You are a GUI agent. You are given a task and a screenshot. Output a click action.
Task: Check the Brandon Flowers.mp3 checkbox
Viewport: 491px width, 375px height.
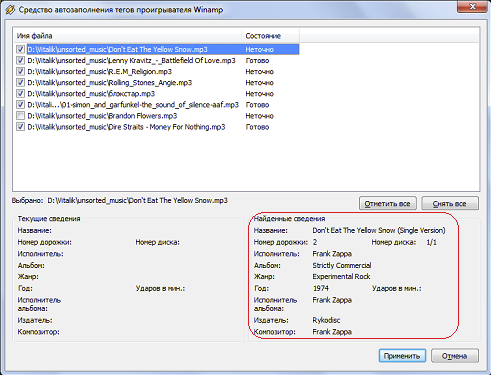pos(21,116)
